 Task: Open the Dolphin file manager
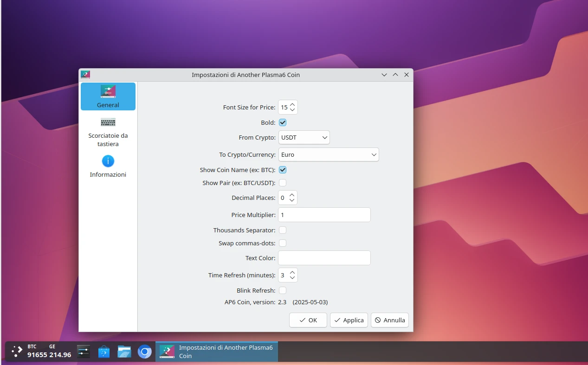(124, 352)
